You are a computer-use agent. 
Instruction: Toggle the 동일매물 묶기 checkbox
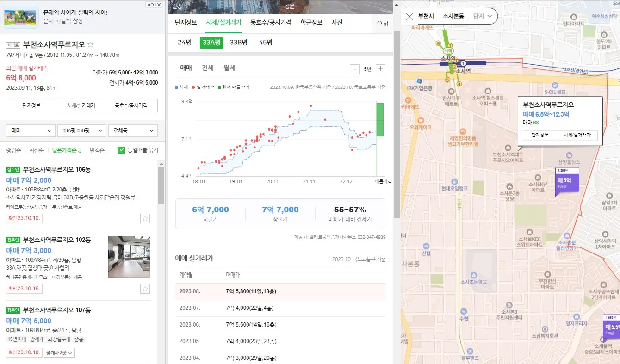[x=122, y=150]
